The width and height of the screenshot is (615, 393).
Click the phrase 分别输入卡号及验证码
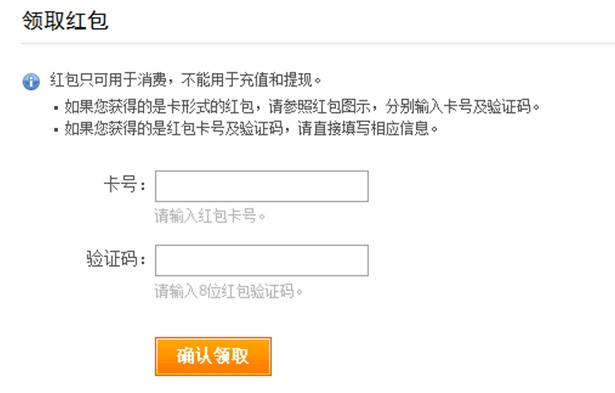[x=458, y=106]
